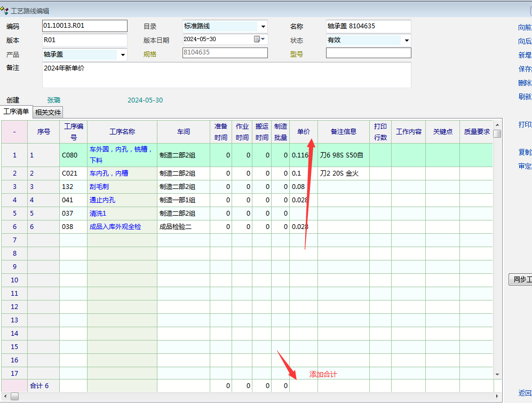This screenshot has width=532, height=403.
Task: Click the 编码 field containing 01.10013.R01
Action: (x=84, y=26)
